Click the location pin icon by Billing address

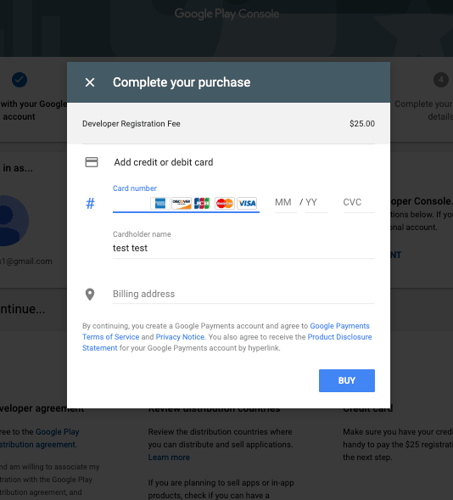(x=90, y=294)
